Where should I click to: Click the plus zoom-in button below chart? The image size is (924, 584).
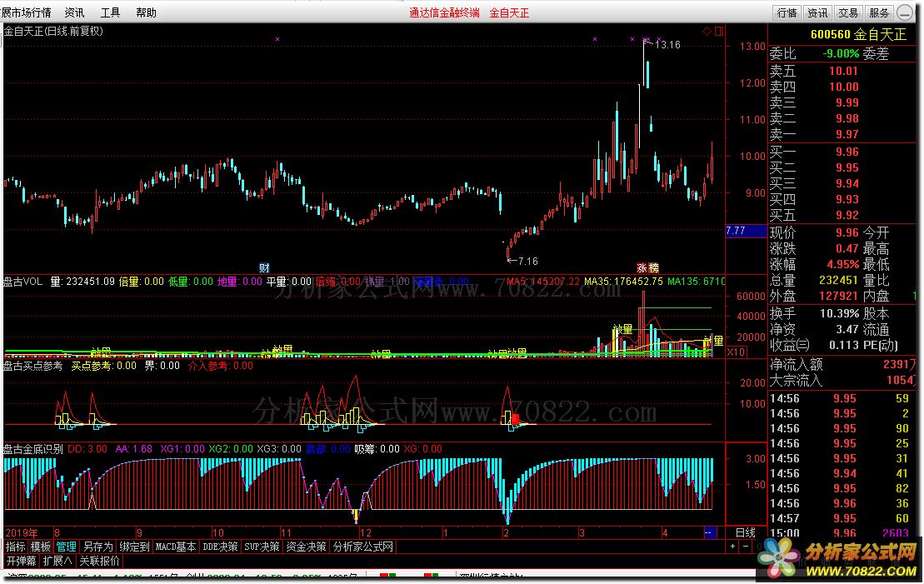(733, 547)
